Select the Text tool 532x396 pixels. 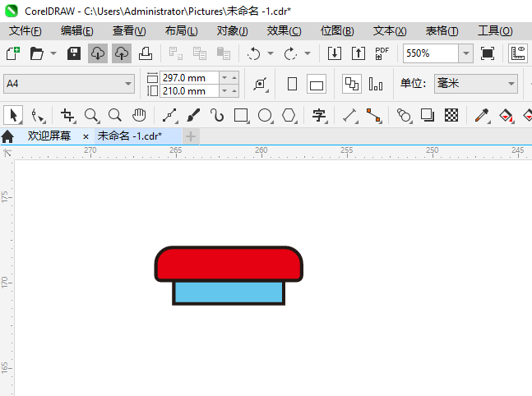(x=319, y=115)
